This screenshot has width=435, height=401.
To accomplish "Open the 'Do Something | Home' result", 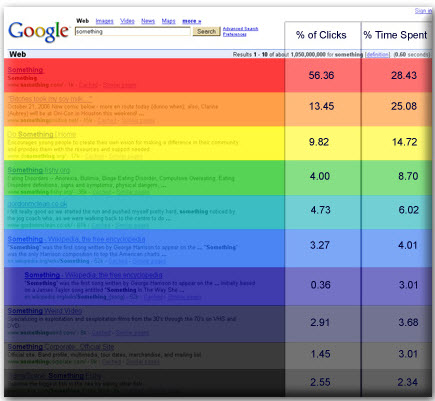I will (x=42, y=134).
